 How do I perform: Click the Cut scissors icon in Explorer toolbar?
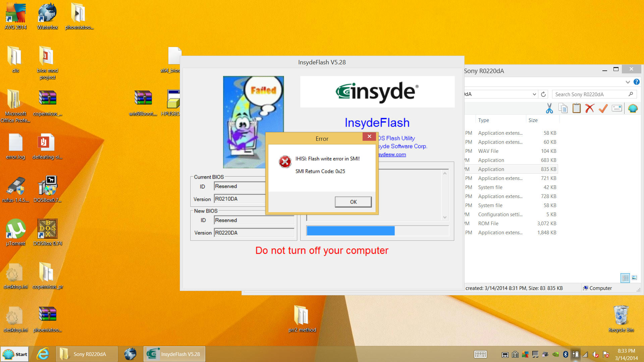(x=549, y=108)
